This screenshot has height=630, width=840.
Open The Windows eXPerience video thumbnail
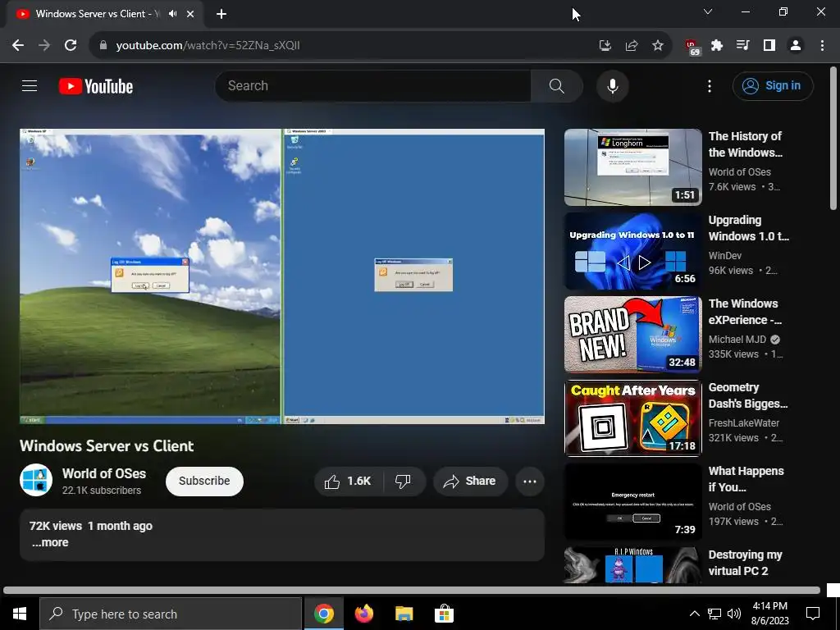tap(632, 335)
